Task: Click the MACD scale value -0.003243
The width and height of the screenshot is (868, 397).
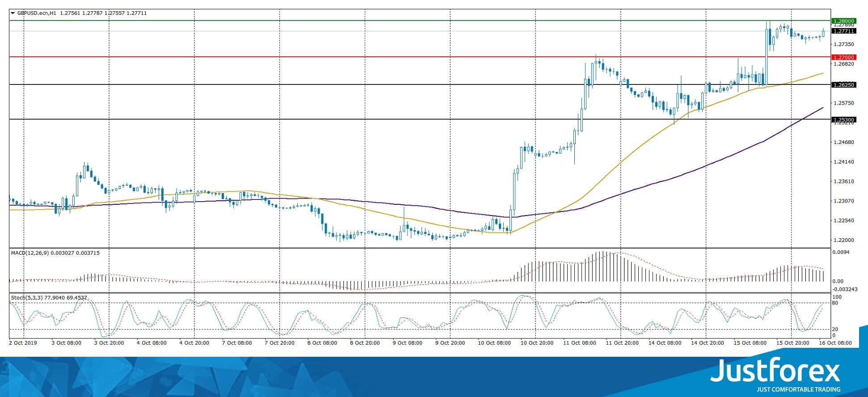Action: (844, 289)
